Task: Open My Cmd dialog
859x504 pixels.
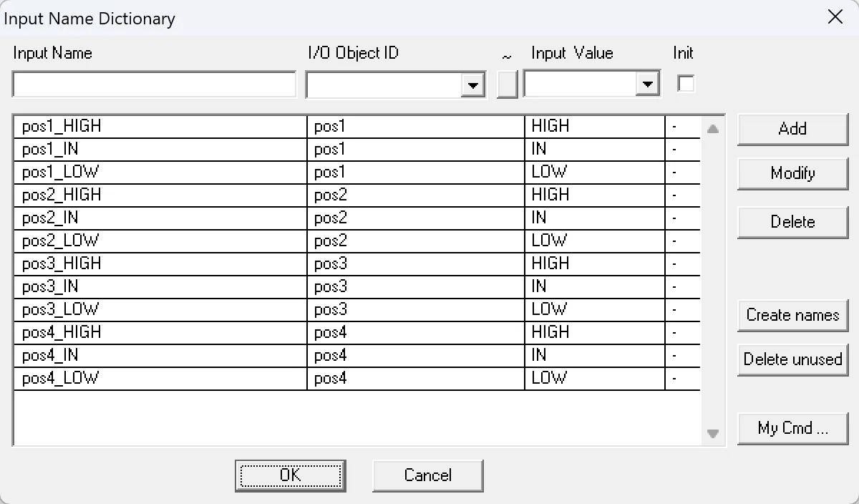Action: (792, 428)
